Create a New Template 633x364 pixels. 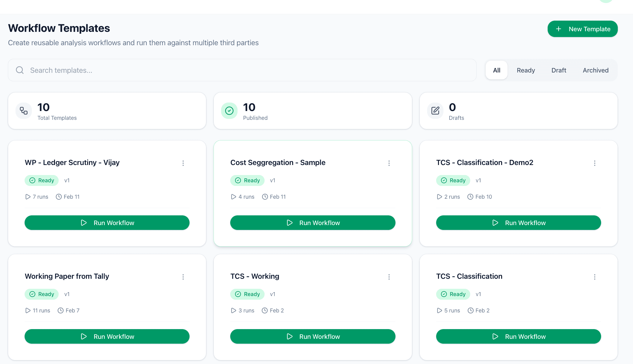point(582,29)
